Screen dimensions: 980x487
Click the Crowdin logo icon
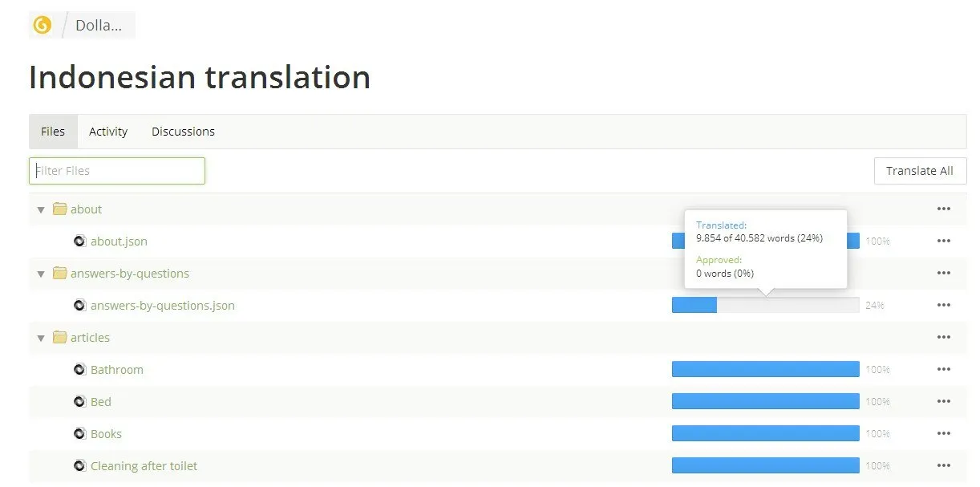point(42,25)
